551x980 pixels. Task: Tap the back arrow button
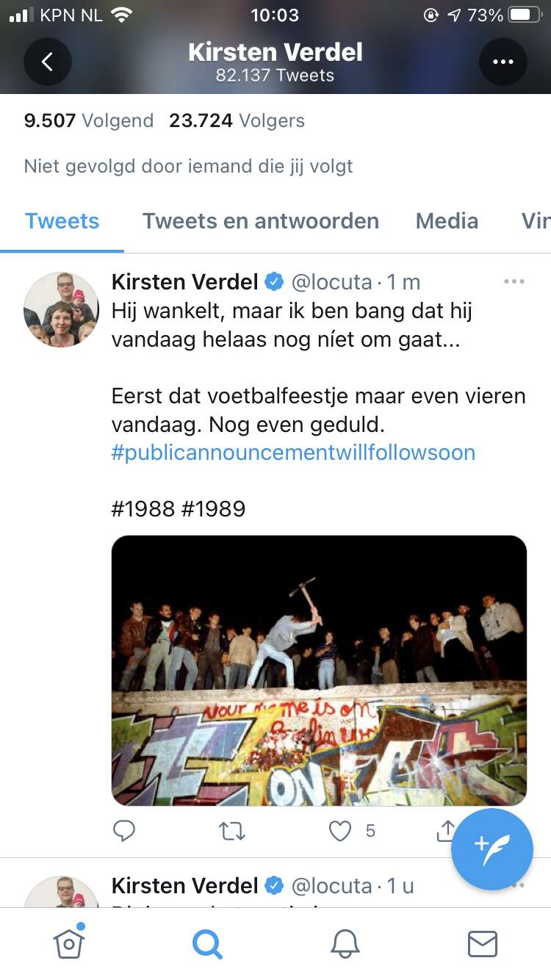click(48, 62)
